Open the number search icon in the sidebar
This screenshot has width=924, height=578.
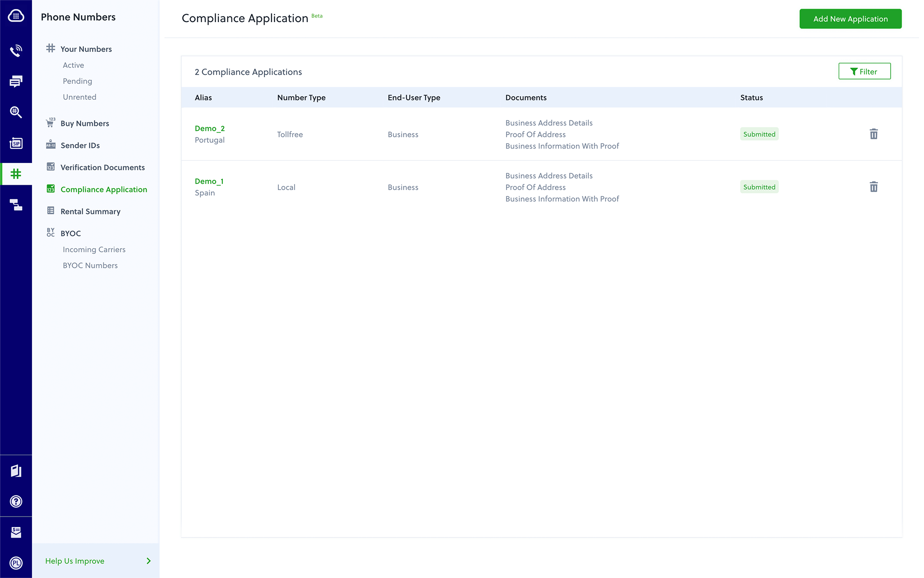point(16,112)
